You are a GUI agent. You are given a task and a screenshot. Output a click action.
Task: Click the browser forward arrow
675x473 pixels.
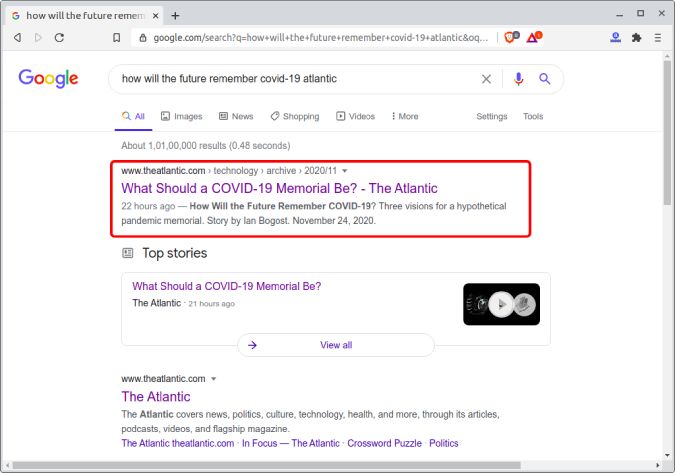[x=38, y=37]
